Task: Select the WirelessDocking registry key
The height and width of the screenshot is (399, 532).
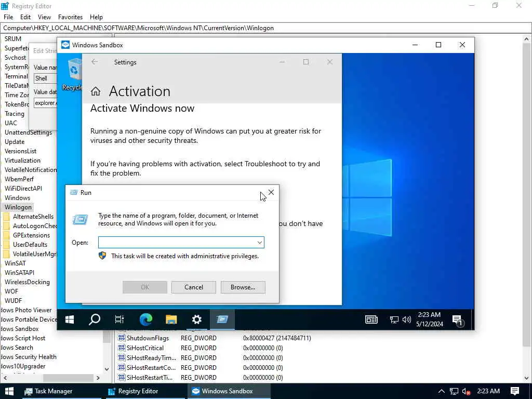Action: tap(27, 282)
